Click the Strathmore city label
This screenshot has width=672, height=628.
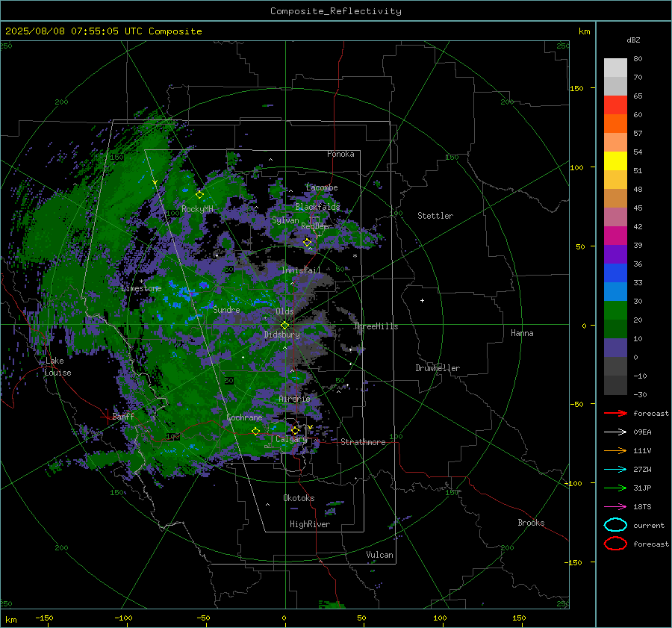coord(363,442)
